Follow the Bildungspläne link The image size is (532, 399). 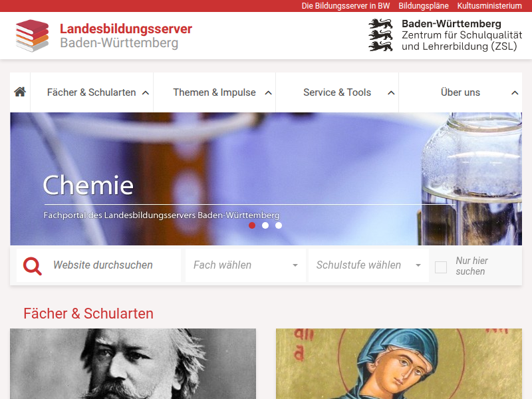[x=424, y=6]
